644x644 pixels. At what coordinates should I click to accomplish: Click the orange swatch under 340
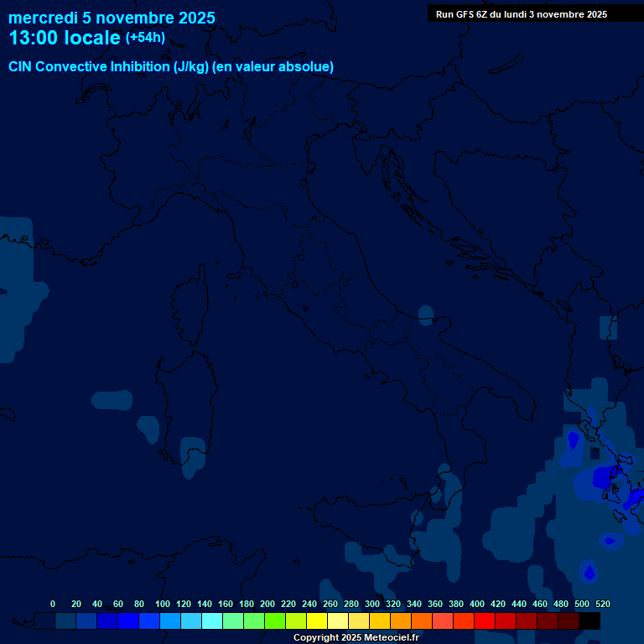[x=422, y=621]
